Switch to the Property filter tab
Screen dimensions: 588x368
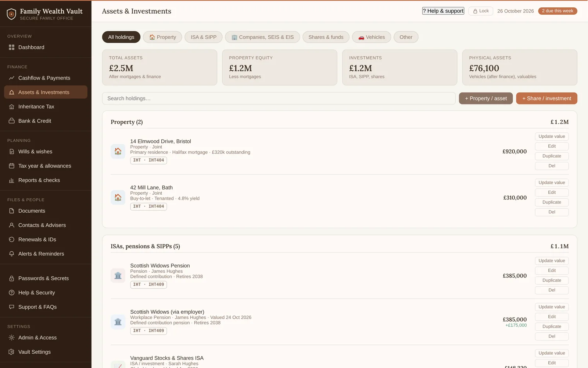click(x=162, y=37)
